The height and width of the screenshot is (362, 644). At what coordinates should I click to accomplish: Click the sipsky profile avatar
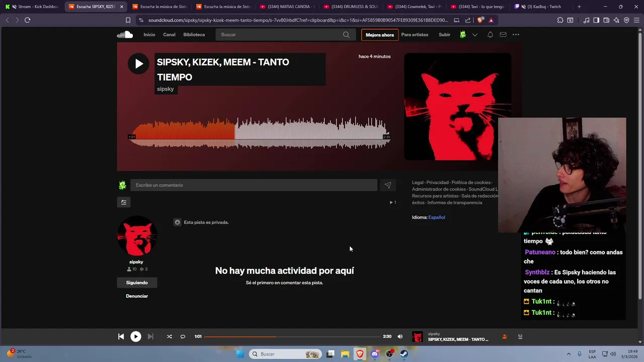coord(137,236)
